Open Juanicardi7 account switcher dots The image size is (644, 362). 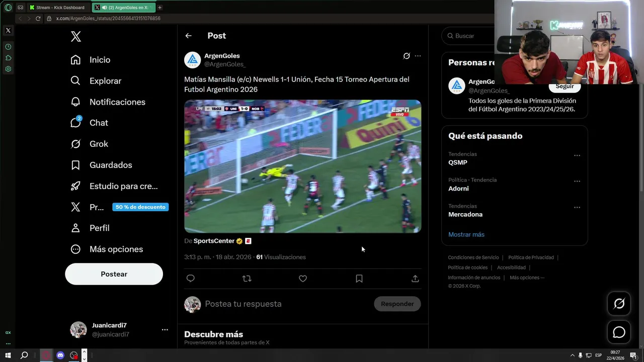(165, 330)
